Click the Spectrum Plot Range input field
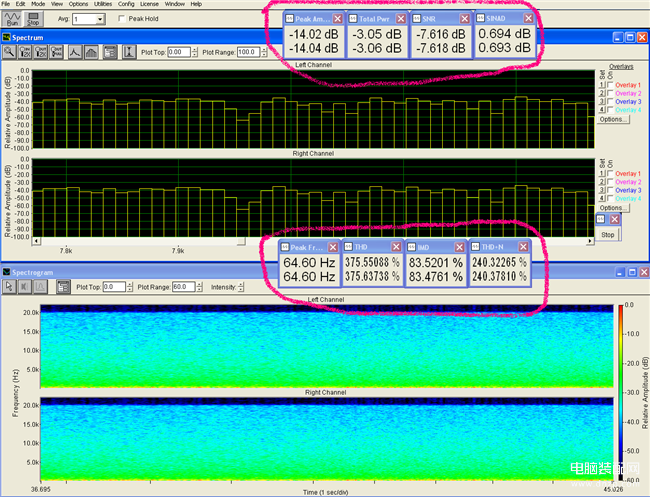This screenshot has width=650, height=497. click(249, 52)
